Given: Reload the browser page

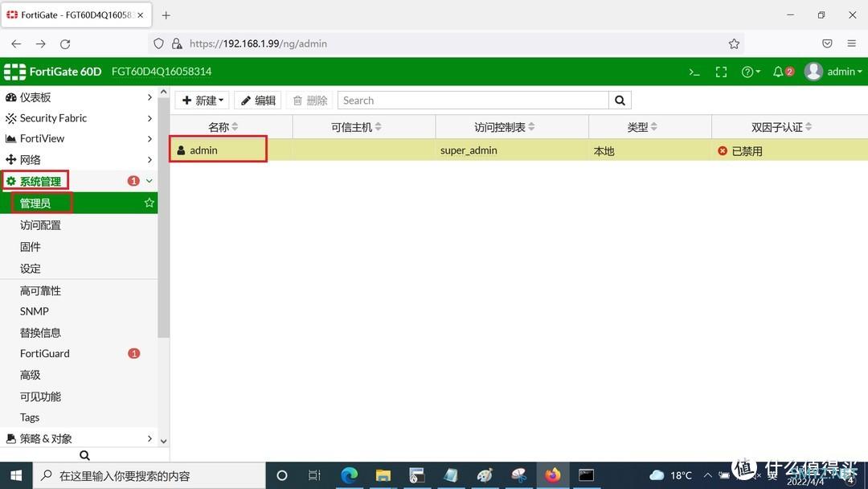Looking at the screenshot, I should click(x=65, y=43).
